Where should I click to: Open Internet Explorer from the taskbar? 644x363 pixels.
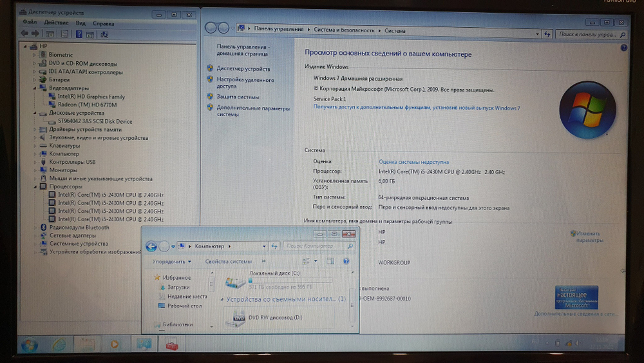tap(59, 344)
